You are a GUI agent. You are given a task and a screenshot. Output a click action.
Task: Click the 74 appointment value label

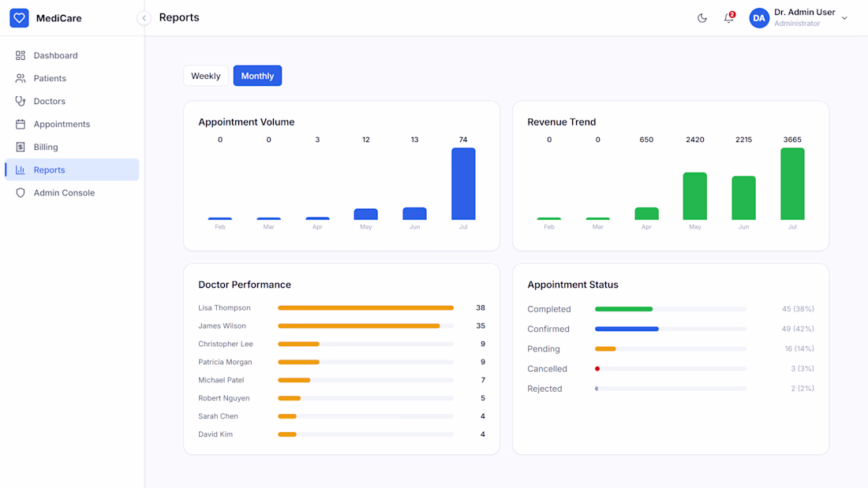click(x=463, y=140)
